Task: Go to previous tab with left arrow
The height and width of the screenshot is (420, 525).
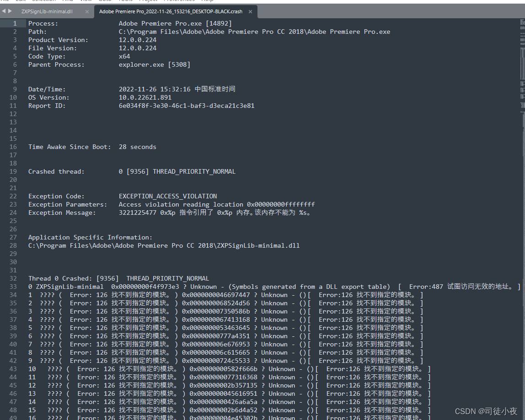Action: pyautogui.click(x=4, y=11)
